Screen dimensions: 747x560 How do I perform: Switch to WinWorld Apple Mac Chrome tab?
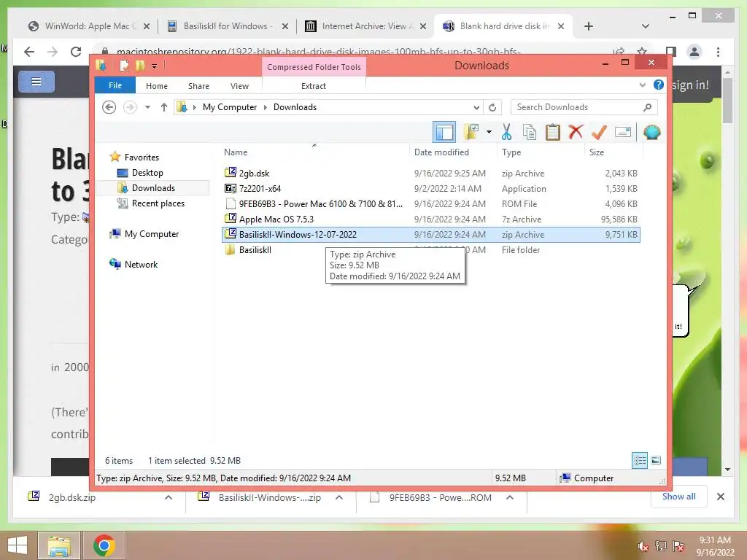pos(88,26)
